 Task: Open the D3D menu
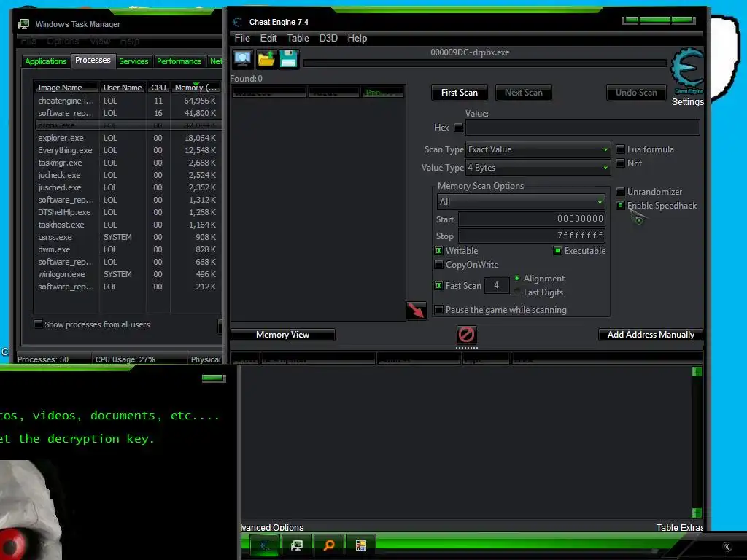tap(328, 38)
